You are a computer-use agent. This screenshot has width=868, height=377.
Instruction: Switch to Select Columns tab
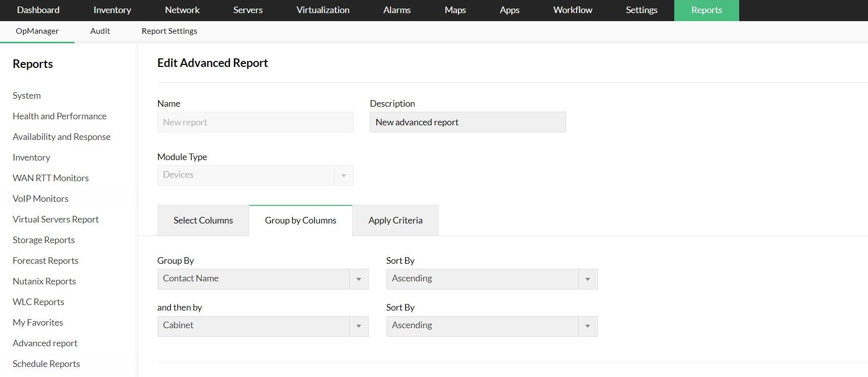(x=203, y=220)
